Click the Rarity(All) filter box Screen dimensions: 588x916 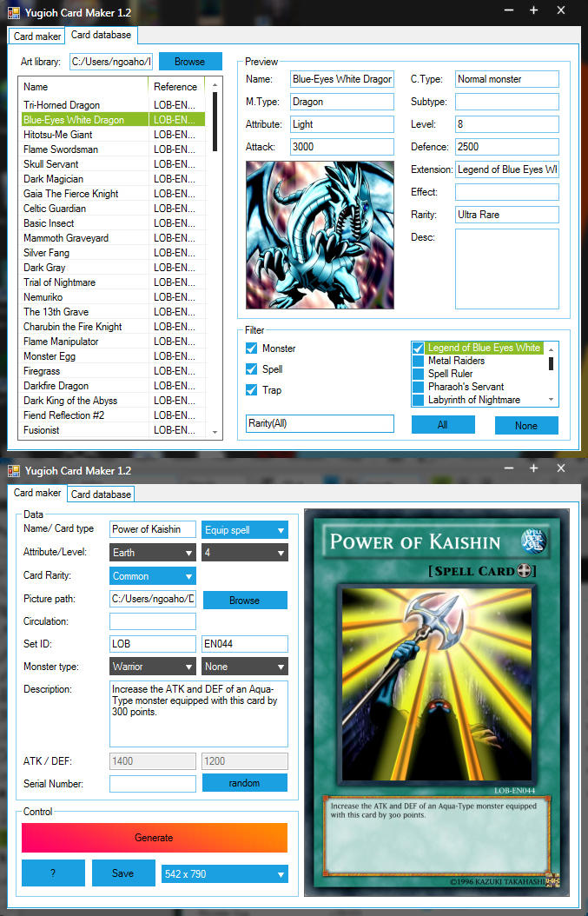pyautogui.click(x=320, y=423)
